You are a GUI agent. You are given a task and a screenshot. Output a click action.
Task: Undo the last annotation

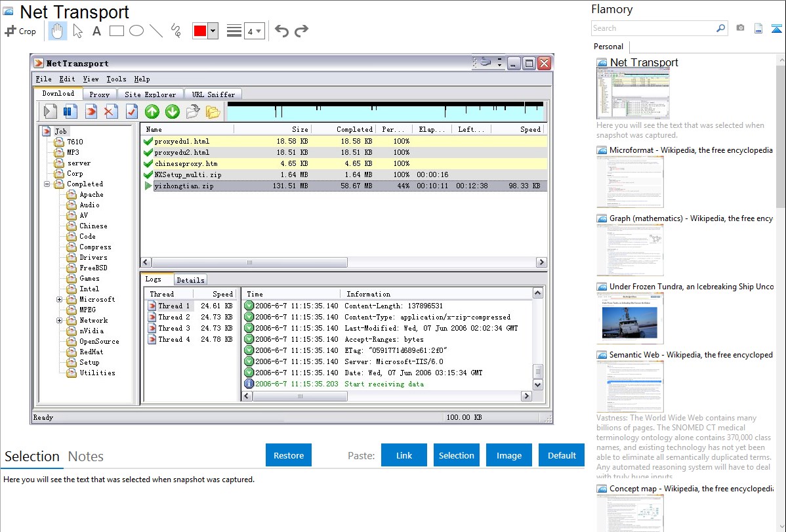281,31
